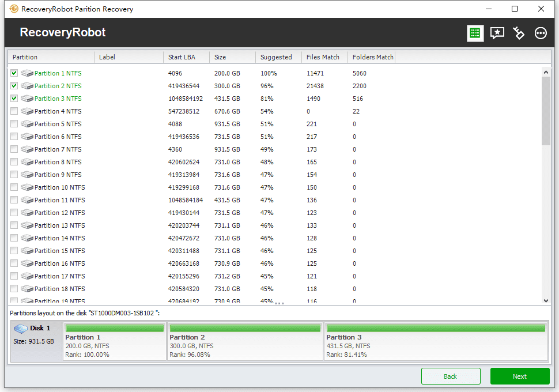
Task: Check the Partition 9 NTFS checkbox
Action: pyautogui.click(x=14, y=174)
